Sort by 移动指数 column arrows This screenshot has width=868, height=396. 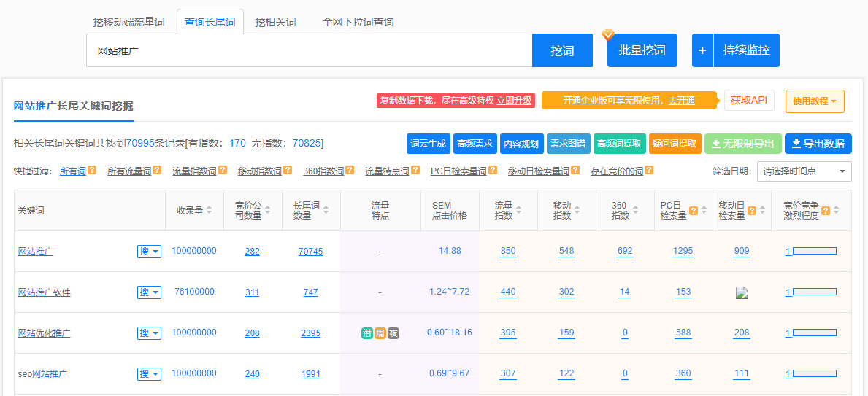577,210
